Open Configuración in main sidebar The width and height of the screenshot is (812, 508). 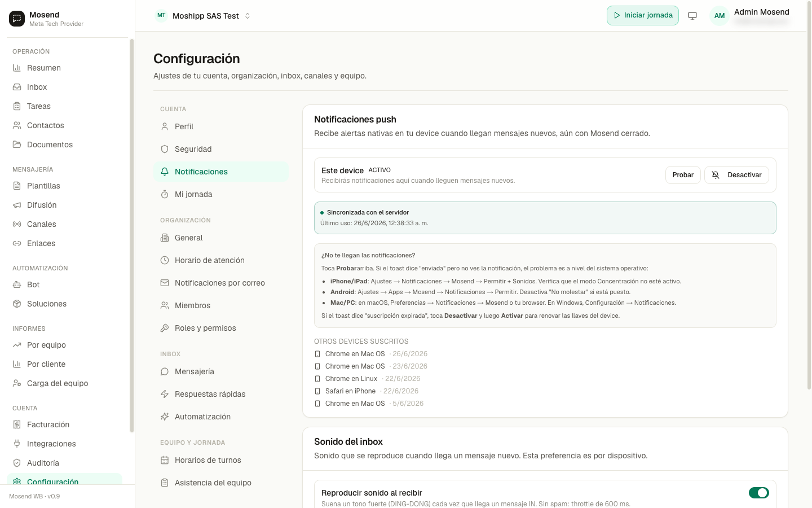[64, 480]
